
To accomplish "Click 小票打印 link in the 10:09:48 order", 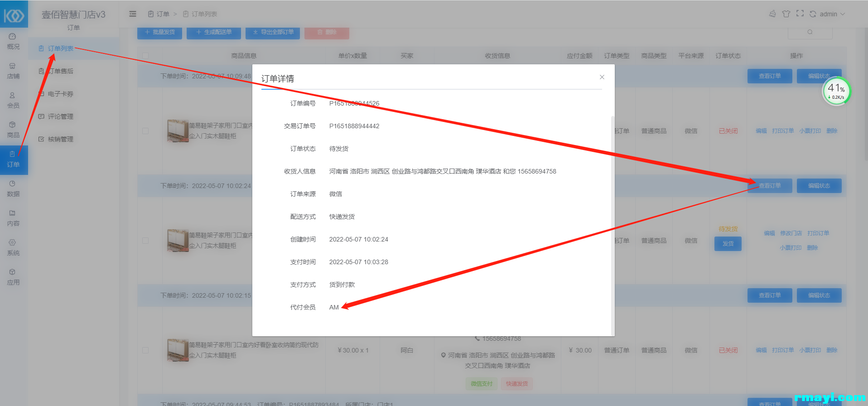I will click(x=810, y=131).
